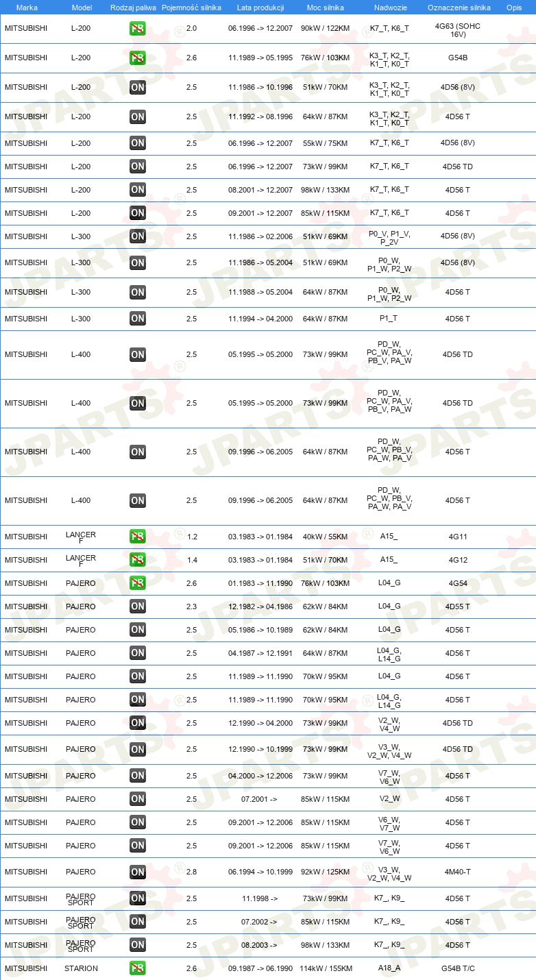The height and width of the screenshot is (980, 536).
Task: Click the petrol icon for Lancer F 1.2 4G11
Action: point(138,537)
